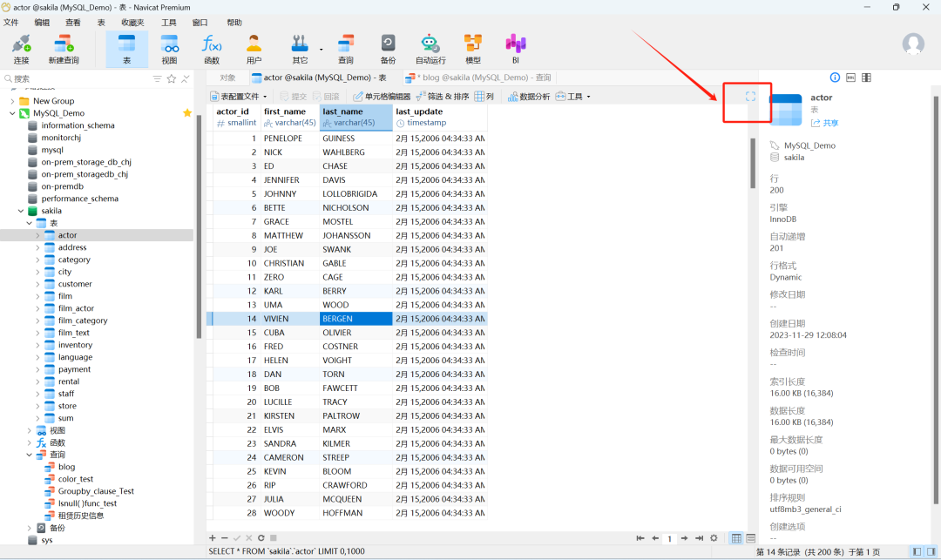
Task: Open the Tools (工具) dropdown
Action: pos(572,97)
